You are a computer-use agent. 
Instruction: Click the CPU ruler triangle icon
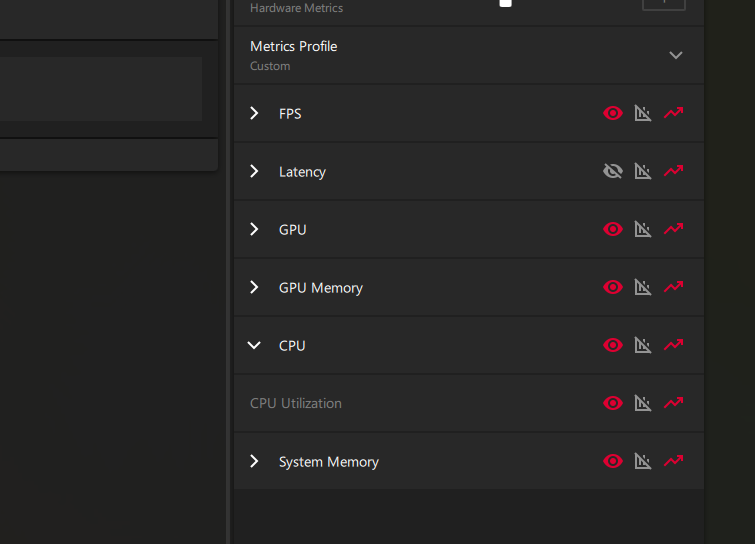click(x=643, y=345)
